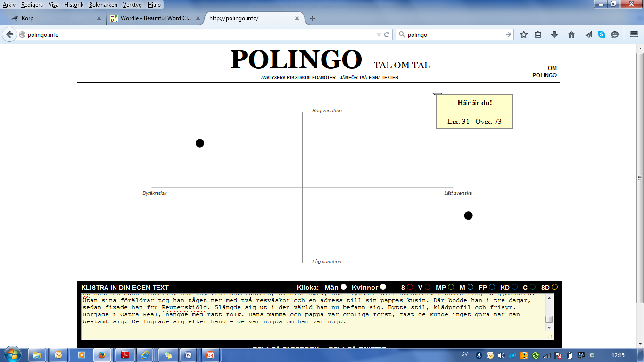Toggle the Män radio button
Image resolution: width=644 pixels, height=362 pixels.
point(344,287)
